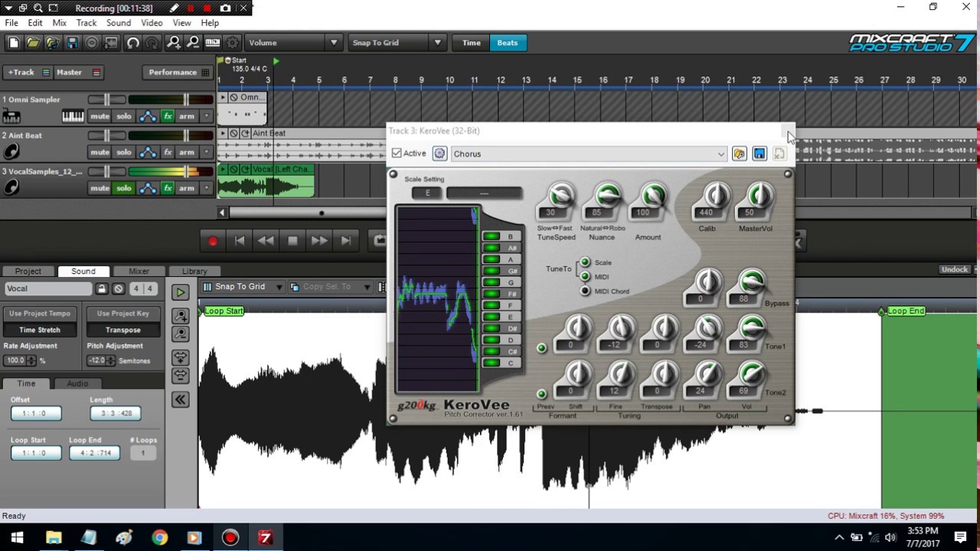Zoom in with main toolbar magnifier plus
Screen dimensions: 980x551
[x=174, y=43]
